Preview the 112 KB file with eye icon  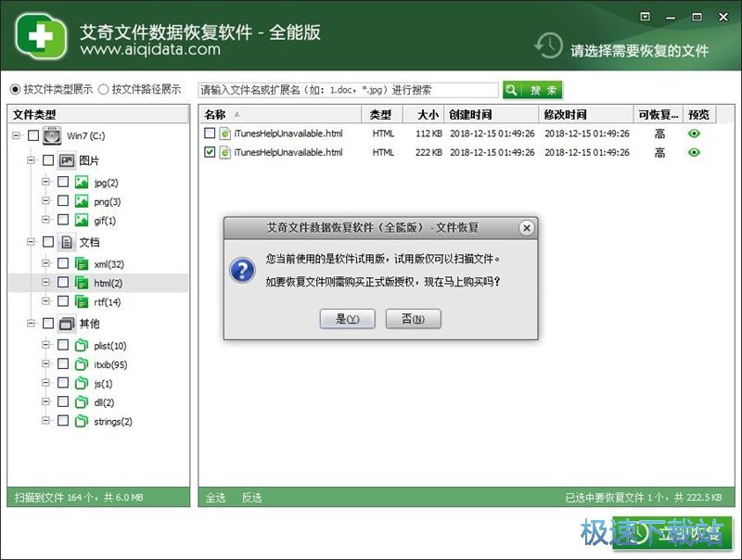click(x=694, y=134)
